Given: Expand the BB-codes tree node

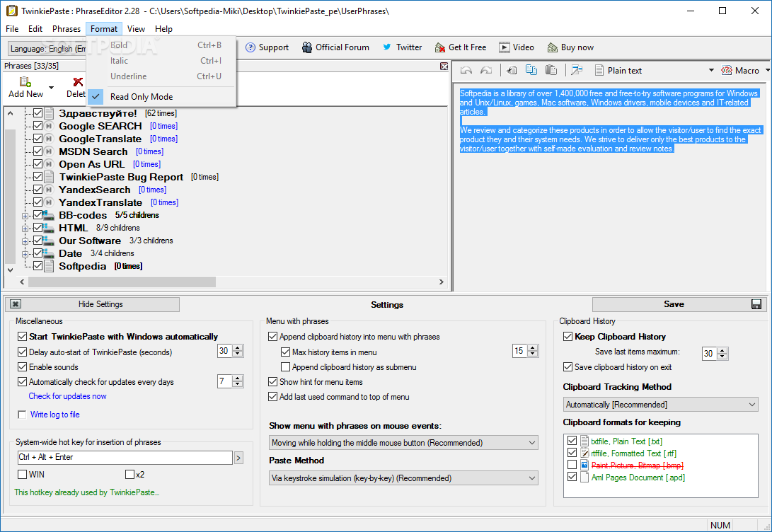Looking at the screenshot, I should pos(25,216).
